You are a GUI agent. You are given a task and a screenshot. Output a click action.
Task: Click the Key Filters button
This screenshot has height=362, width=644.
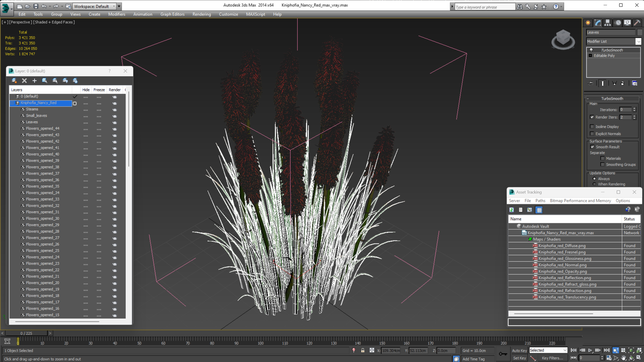point(552,358)
